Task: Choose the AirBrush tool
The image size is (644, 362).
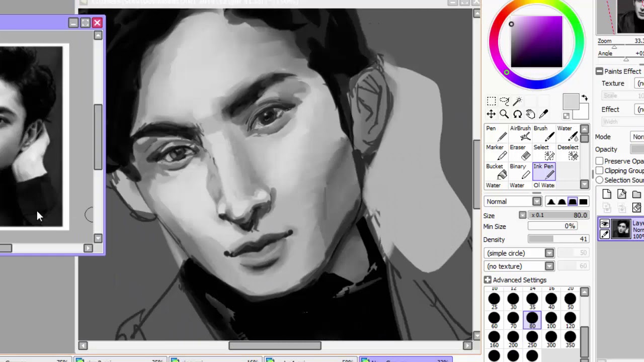Action: [521, 134]
